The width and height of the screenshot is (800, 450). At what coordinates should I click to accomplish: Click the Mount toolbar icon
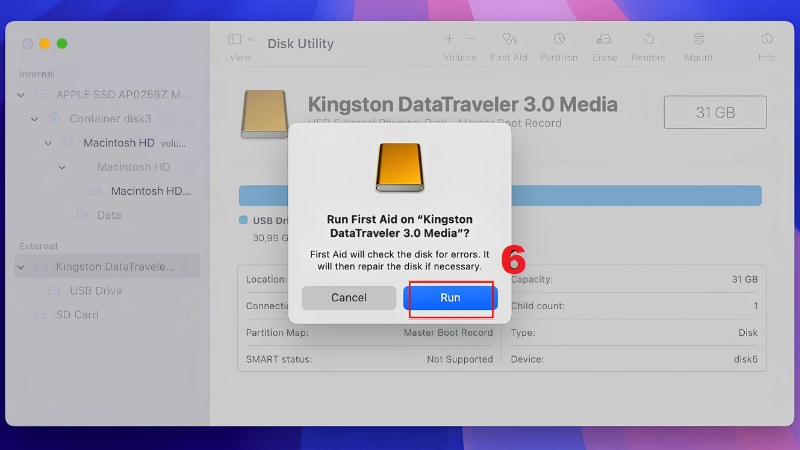[x=699, y=39]
